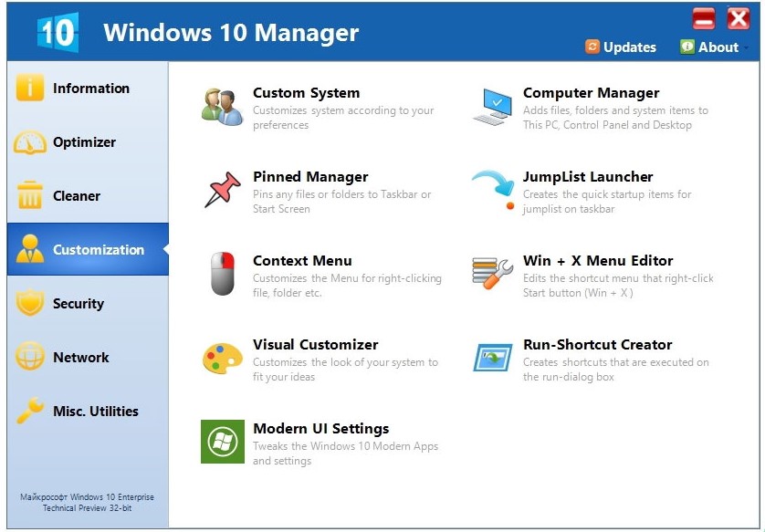Open the Pinned Manager
The height and width of the screenshot is (532, 765).
[310, 177]
